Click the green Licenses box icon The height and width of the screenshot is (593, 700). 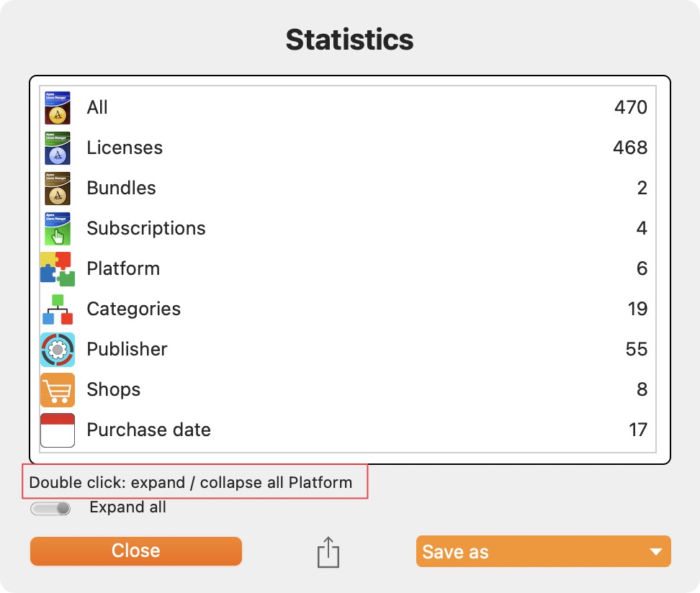coord(58,148)
